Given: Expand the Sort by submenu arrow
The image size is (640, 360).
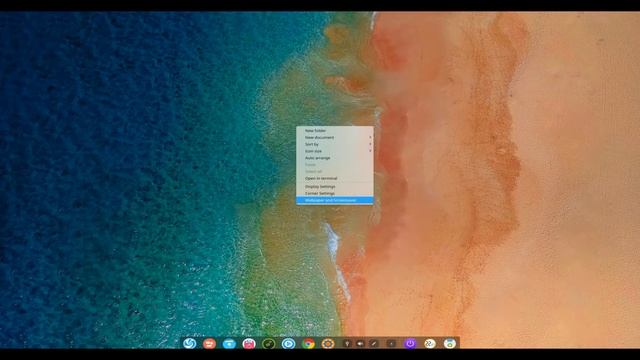Looking at the screenshot, I should tap(370, 144).
